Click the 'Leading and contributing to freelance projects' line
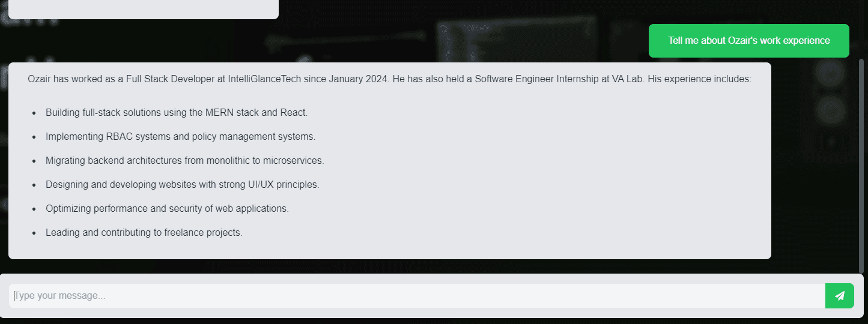868x324 pixels. tap(144, 232)
